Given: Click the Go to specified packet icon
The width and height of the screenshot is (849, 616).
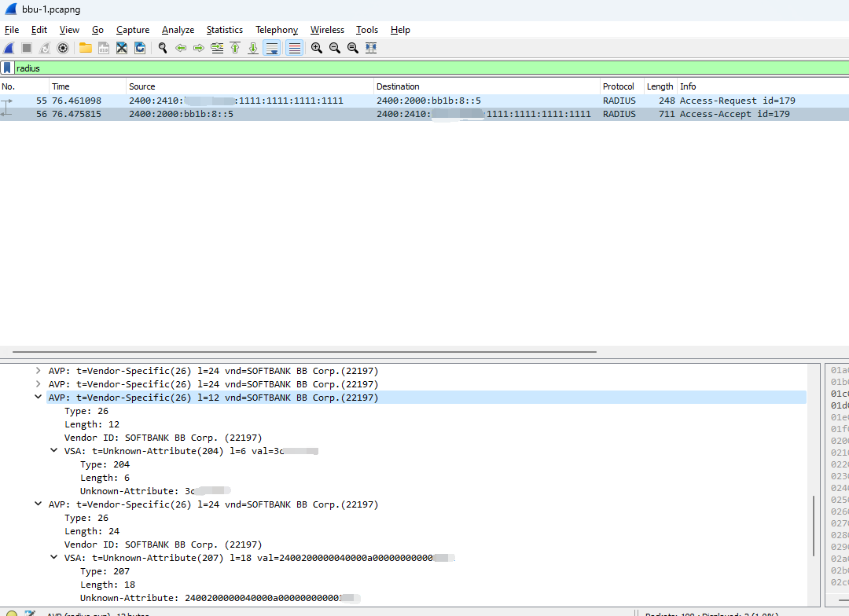Looking at the screenshot, I should pos(217,48).
